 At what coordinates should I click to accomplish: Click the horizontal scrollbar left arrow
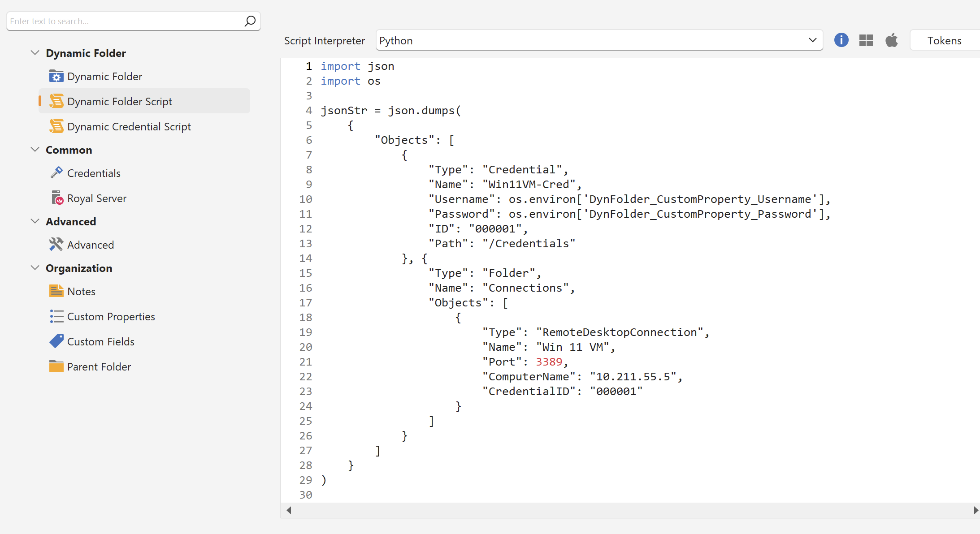pyautogui.click(x=289, y=510)
